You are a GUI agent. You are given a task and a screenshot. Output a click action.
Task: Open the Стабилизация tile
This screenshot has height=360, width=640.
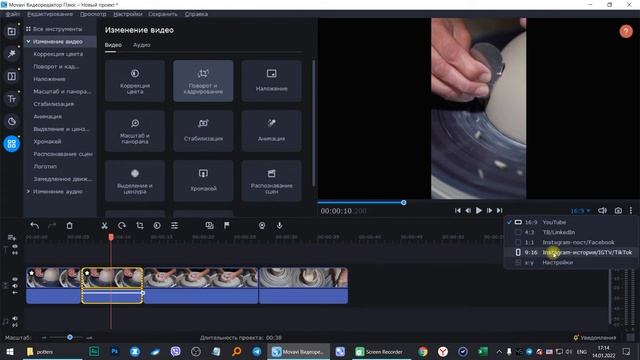pos(203,131)
